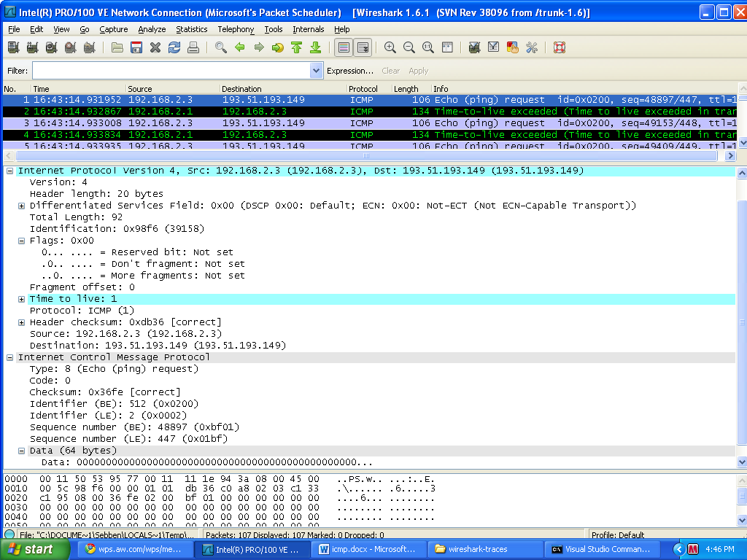The width and height of the screenshot is (747, 560).
Task: Go back in packet history arrow
Action: pyautogui.click(x=239, y=47)
